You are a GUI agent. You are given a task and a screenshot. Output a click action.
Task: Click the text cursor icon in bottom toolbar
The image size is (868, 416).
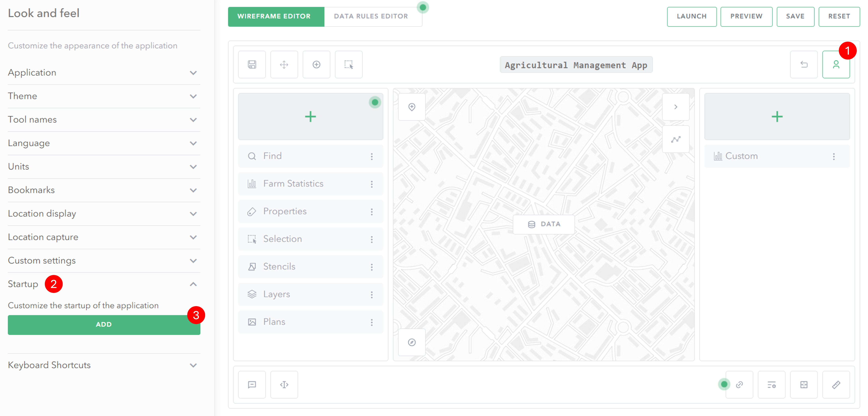click(x=284, y=385)
